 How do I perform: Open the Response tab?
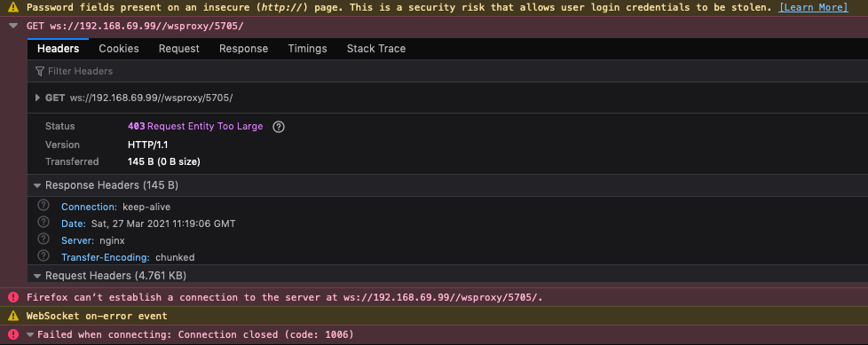point(243,49)
